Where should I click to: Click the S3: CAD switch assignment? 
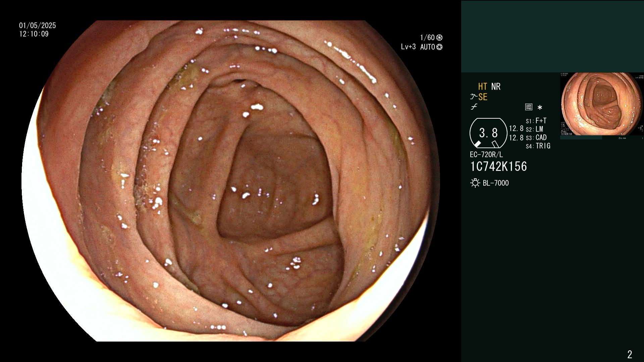536,138
